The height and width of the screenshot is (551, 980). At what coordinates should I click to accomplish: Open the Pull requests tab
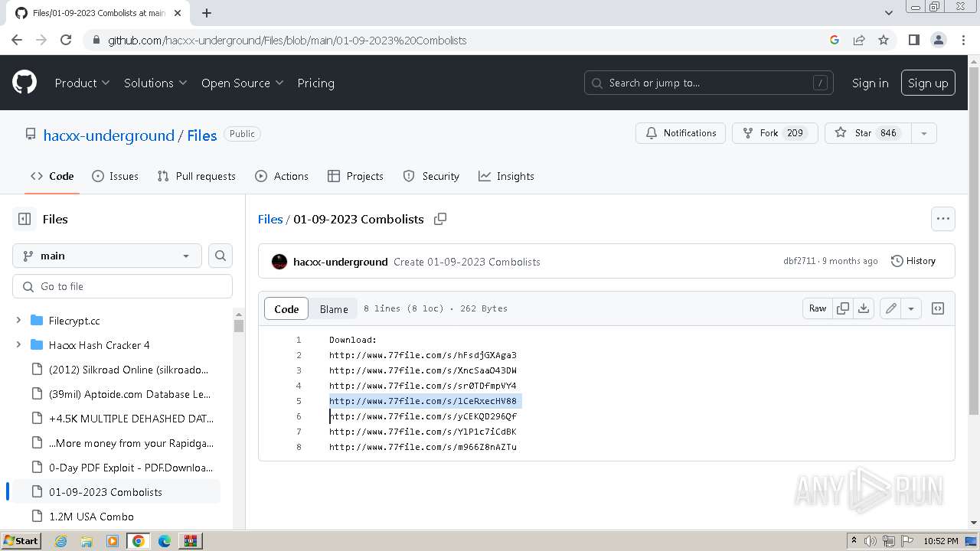click(x=196, y=176)
